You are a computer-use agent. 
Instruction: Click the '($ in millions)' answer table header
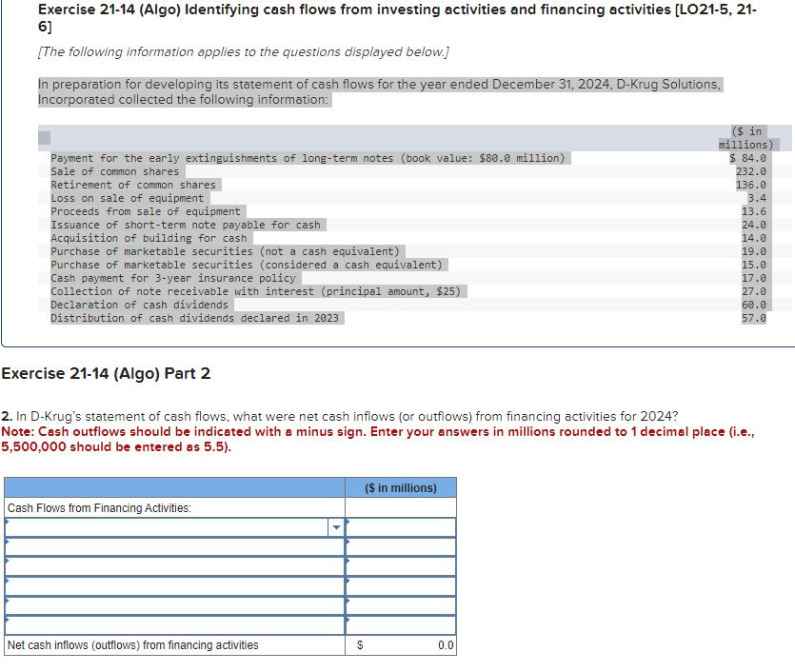401,487
